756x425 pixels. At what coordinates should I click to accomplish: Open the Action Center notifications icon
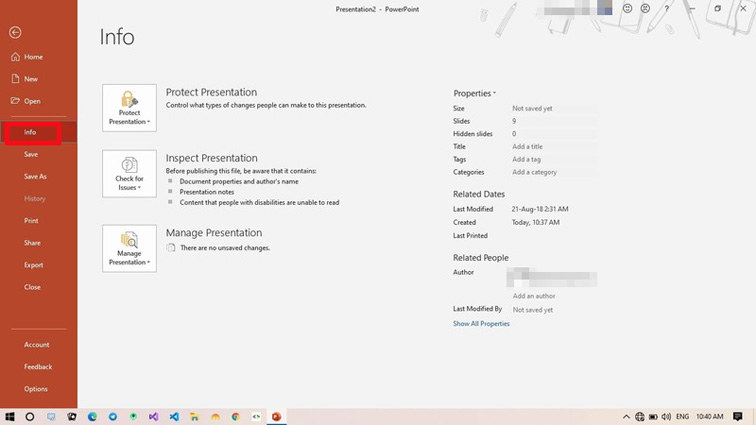[x=738, y=416]
